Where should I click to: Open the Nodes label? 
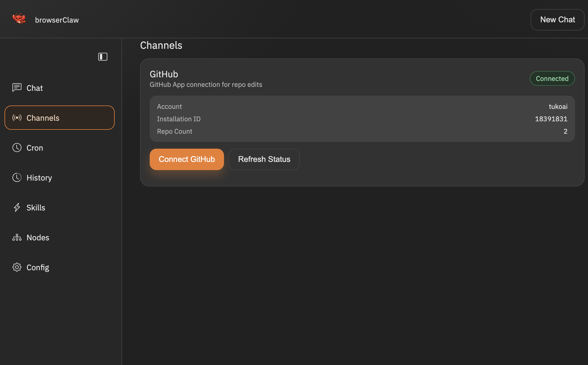coord(38,238)
